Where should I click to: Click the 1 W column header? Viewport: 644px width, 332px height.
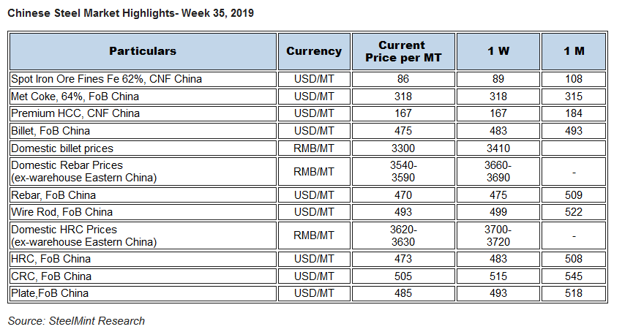pyautogui.click(x=498, y=51)
